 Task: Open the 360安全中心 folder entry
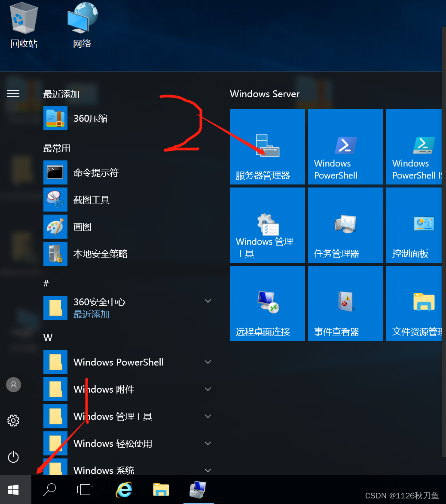pos(128,308)
